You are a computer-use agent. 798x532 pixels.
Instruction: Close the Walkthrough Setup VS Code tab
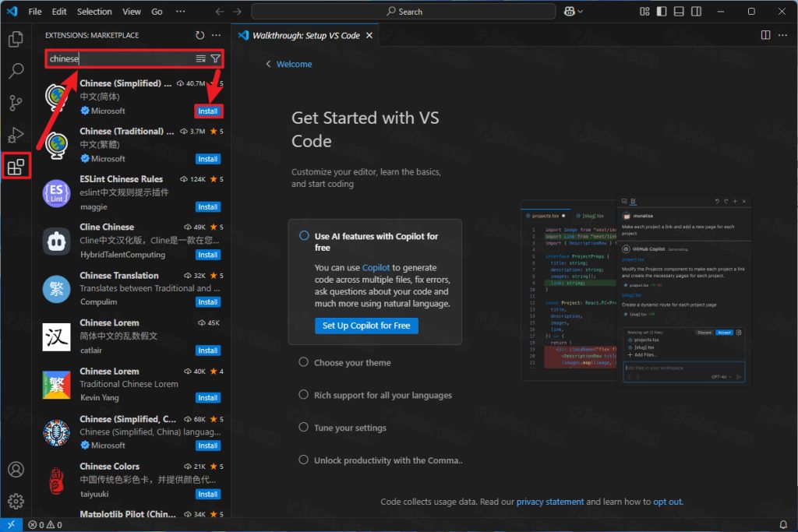coord(369,36)
